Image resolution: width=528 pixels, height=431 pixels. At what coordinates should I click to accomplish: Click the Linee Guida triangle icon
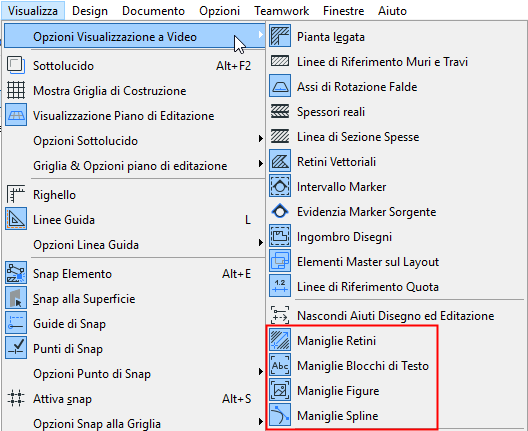[x=16, y=219]
